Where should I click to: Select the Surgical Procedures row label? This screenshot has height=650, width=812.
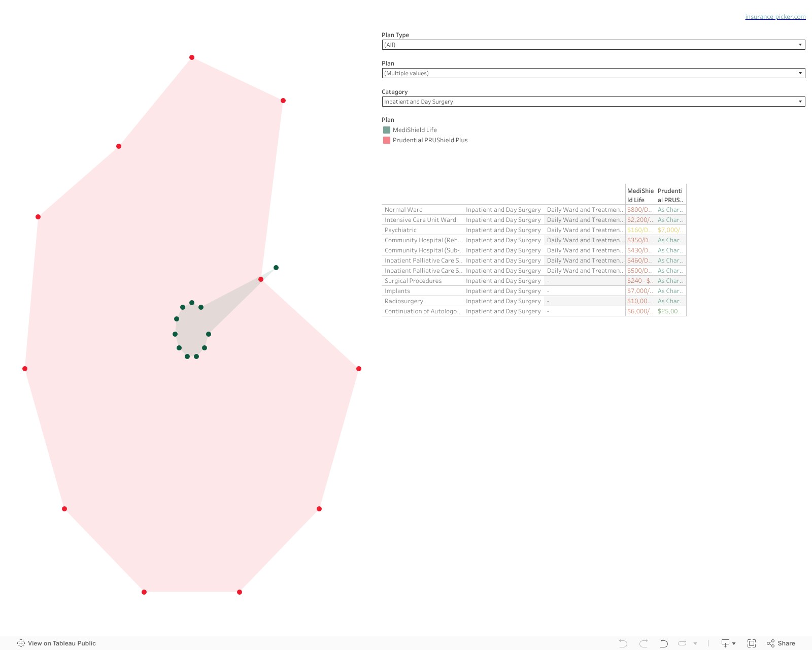413,281
